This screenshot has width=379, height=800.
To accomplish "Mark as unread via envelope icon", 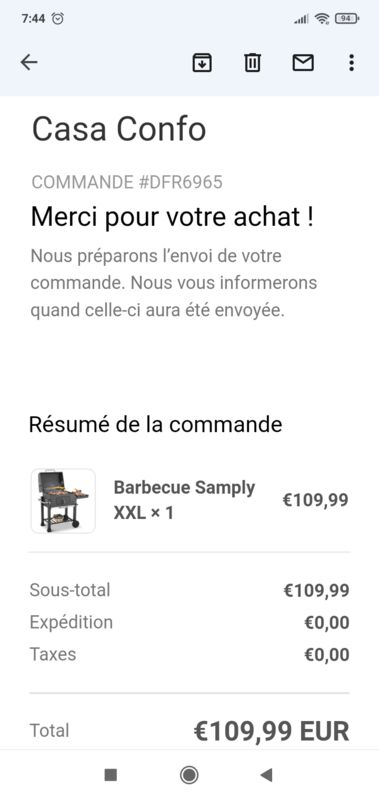I will 303,63.
